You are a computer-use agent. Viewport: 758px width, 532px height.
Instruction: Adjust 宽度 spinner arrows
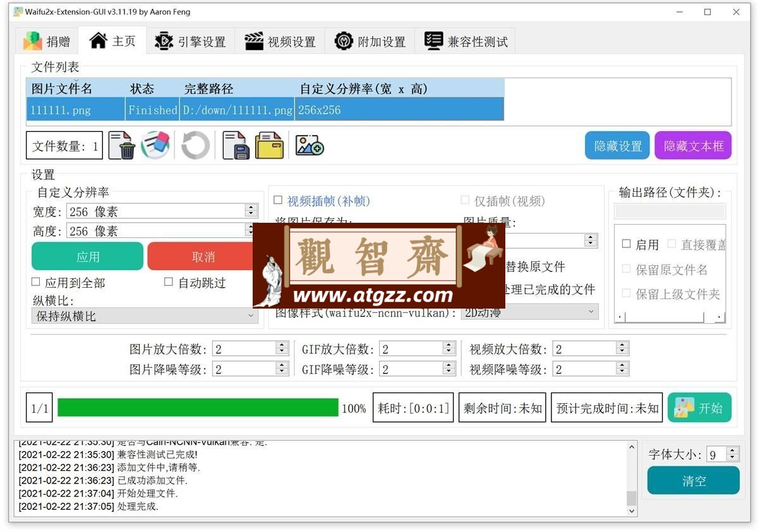(251, 211)
